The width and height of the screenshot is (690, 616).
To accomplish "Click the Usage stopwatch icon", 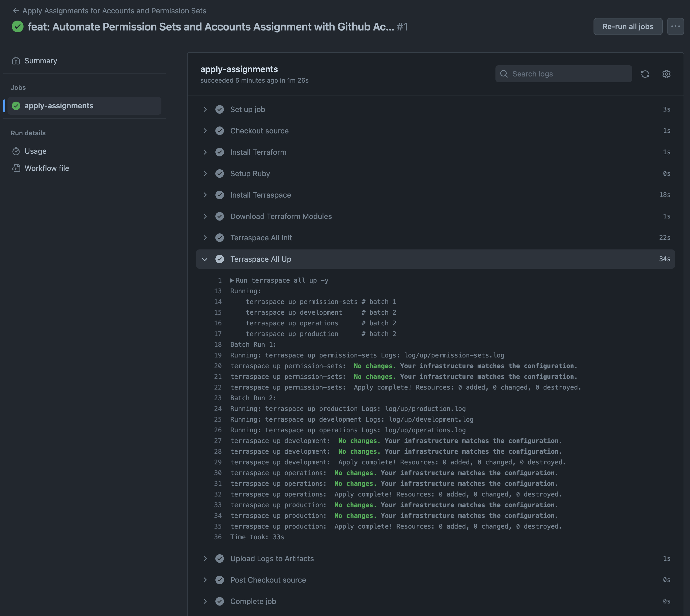I will point(16,151).
